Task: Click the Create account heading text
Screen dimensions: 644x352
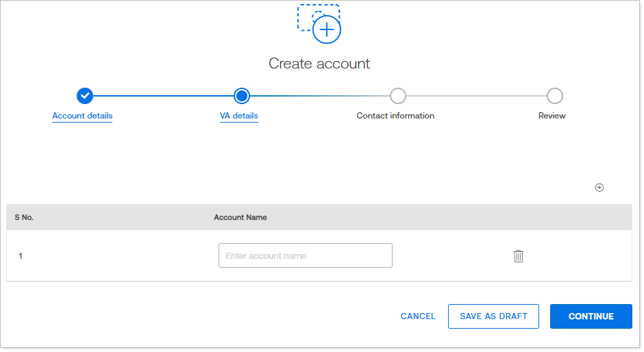Action: 319,64
